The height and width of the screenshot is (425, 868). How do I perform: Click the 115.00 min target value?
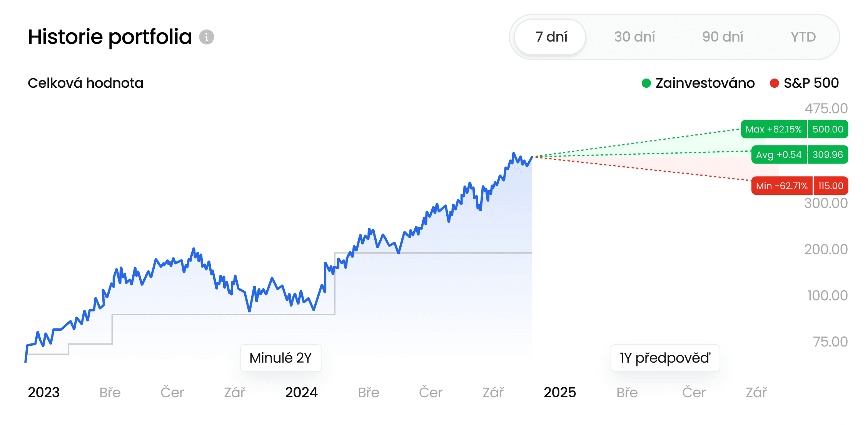click(x=830, y=186)
